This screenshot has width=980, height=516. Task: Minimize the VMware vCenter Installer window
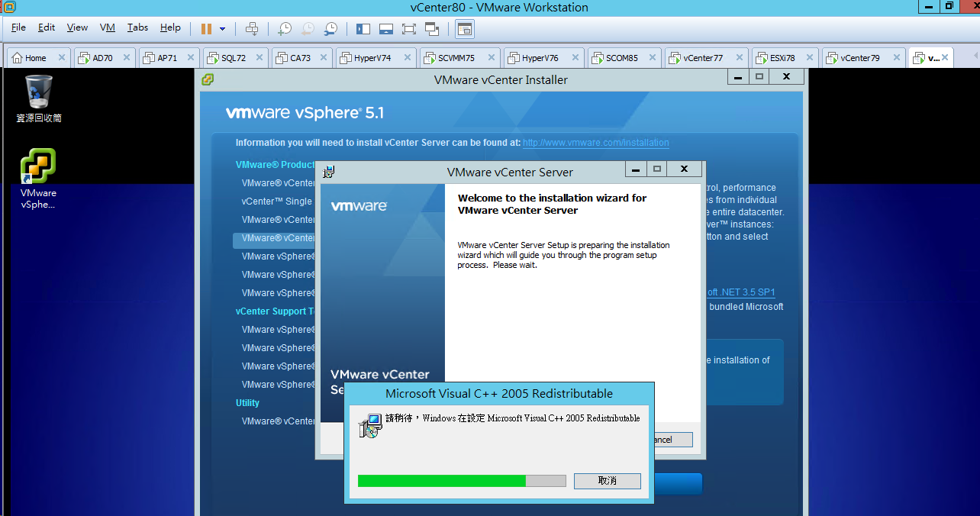(737, 76)
